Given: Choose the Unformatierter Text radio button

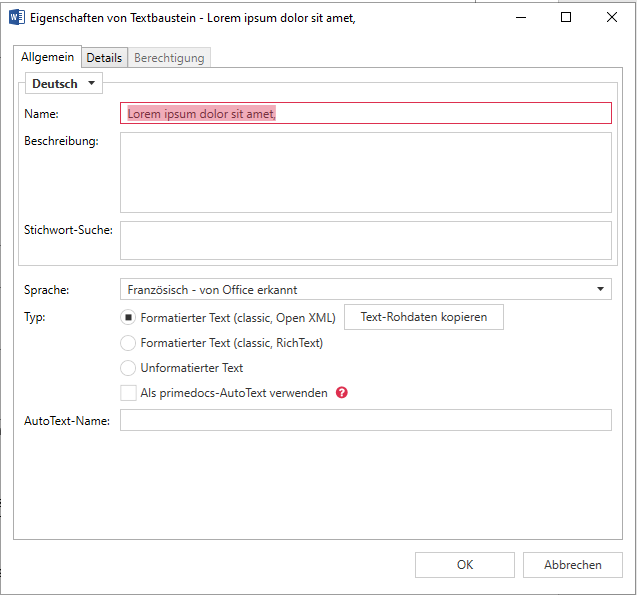Looking at the screenshot, I should pyautogui.click(x=128, y=368).
